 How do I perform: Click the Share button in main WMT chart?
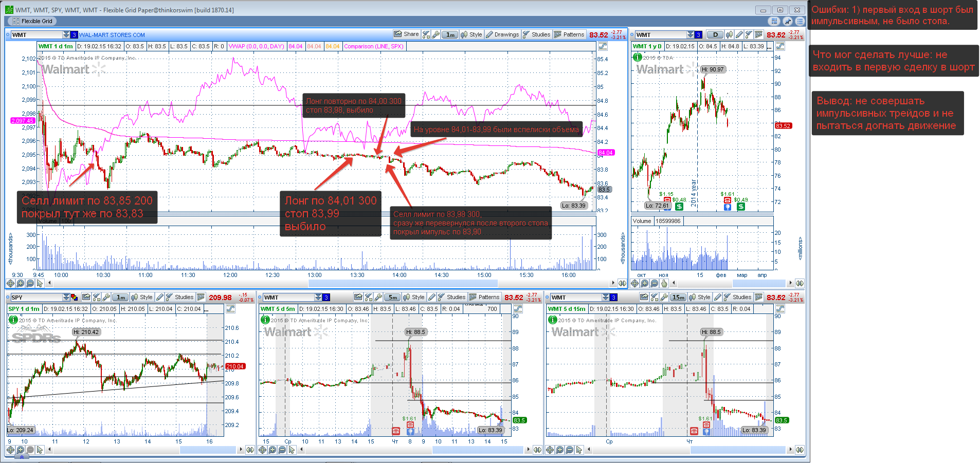coord(406,34)
